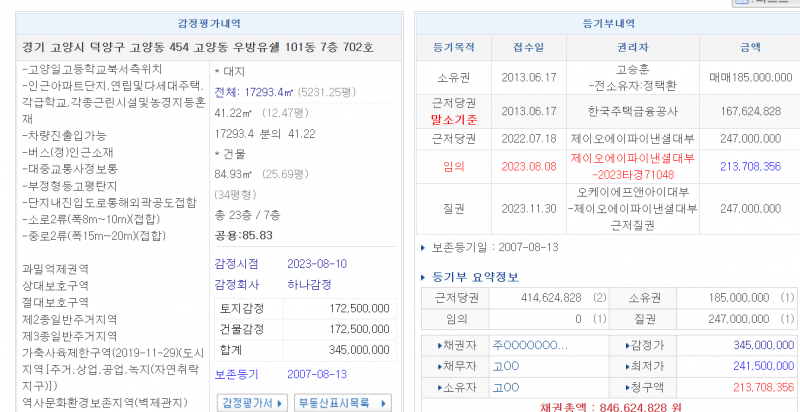Select the 감정평가내역 panel header
This screenshot has height=412, width=800.
[207, 23]
